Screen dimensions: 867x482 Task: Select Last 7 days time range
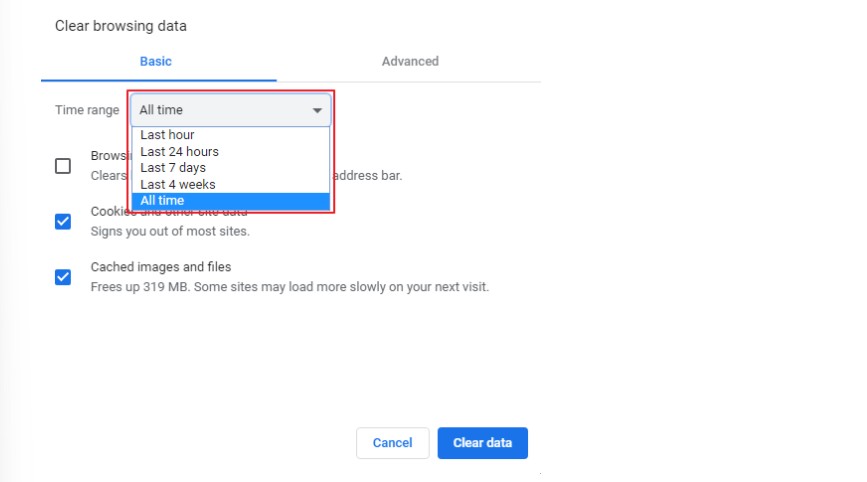(173, 168)
